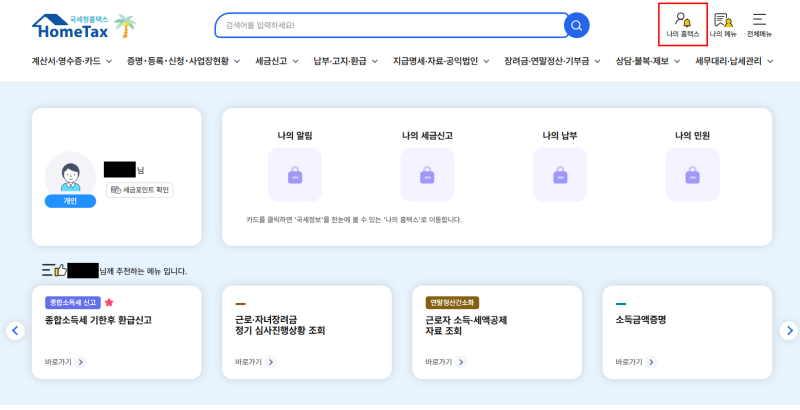
Task: Click 나의 민원 heading
Action: [692, 136]
